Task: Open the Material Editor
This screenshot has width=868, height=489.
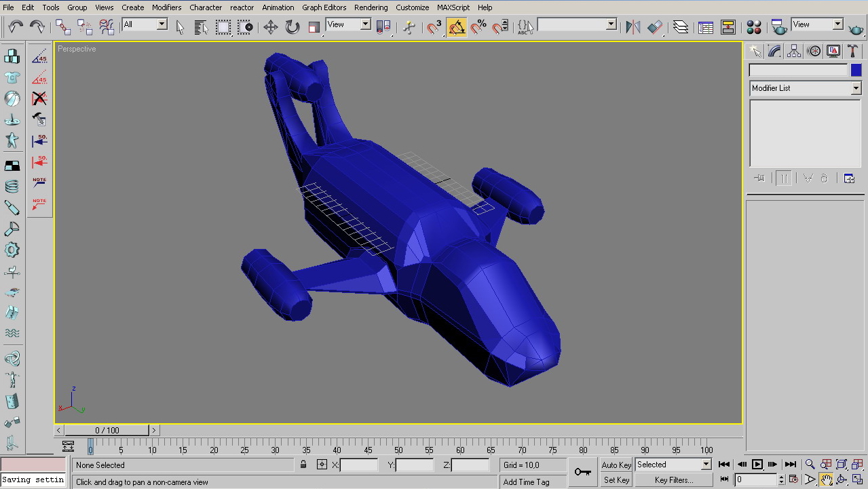Action: (x=754, y=27)
